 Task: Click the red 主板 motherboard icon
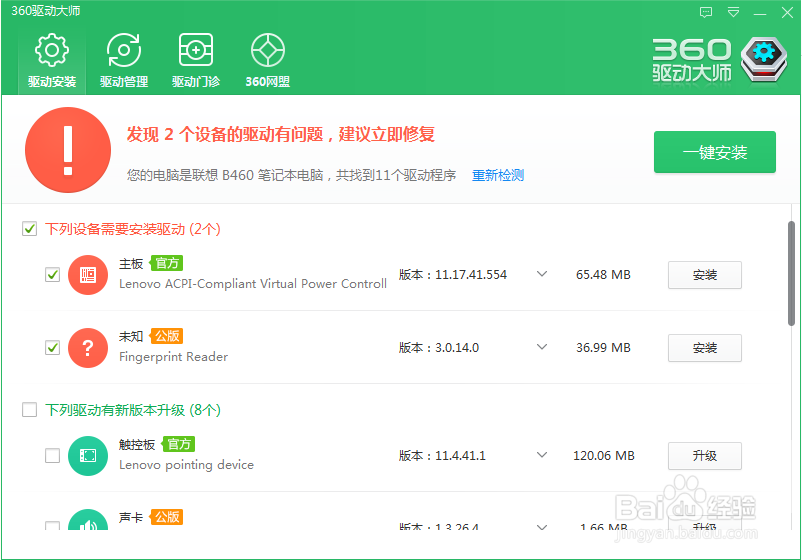point(88,275)
